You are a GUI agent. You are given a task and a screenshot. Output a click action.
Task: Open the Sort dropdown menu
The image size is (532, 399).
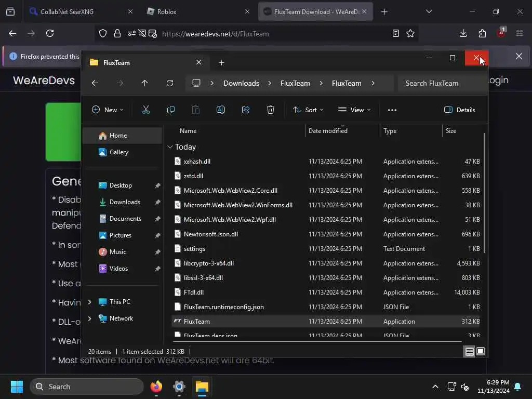click(x=308, y=110)
